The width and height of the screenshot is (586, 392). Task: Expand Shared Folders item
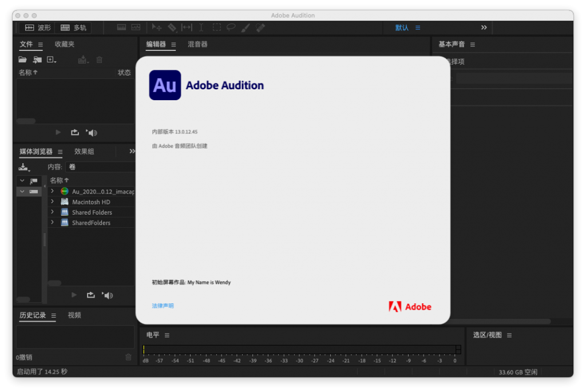click(x=52, y=212)
